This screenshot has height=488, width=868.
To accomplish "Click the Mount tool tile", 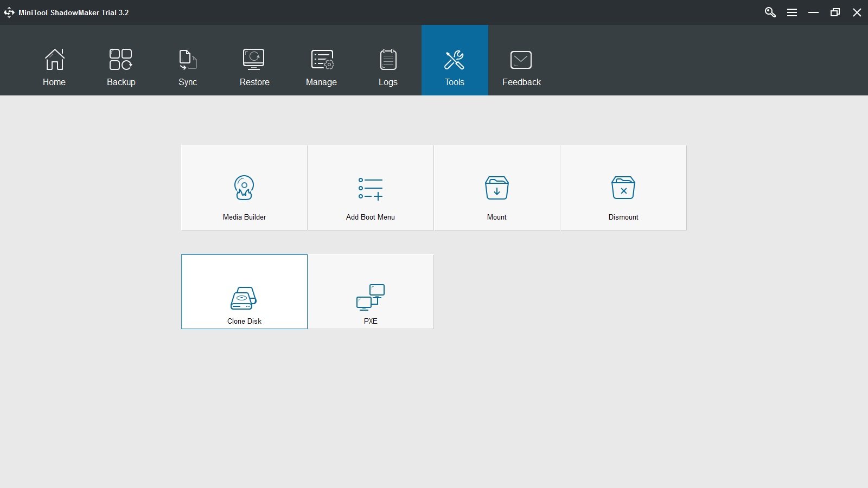I will 497,188.
